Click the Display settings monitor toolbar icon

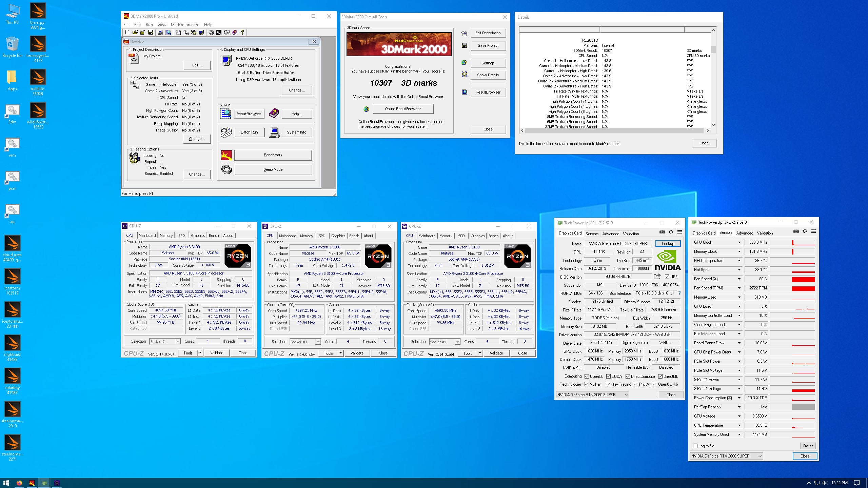tap(201, 32)
